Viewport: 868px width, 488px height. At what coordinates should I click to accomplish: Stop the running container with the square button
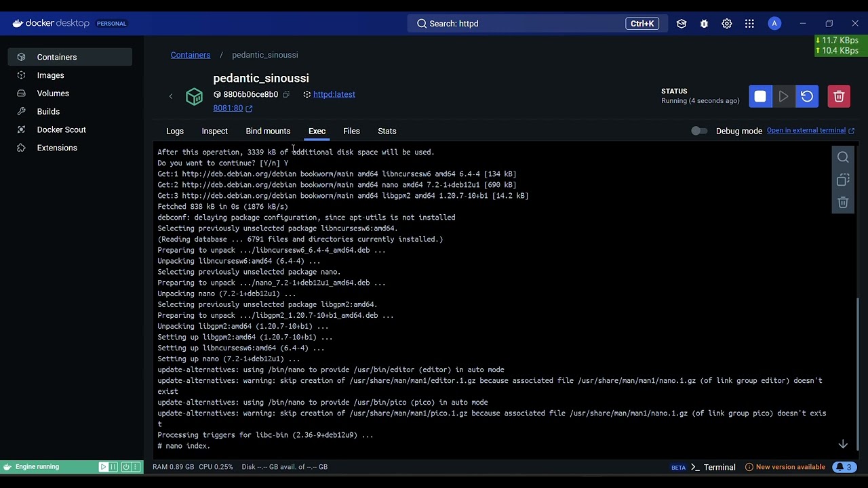(x=760, y=96)
